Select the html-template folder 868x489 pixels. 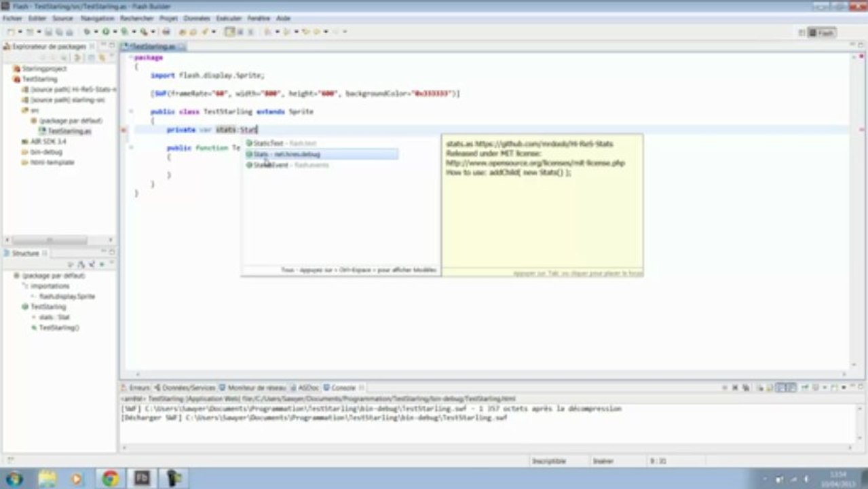(x=48, y=162)
